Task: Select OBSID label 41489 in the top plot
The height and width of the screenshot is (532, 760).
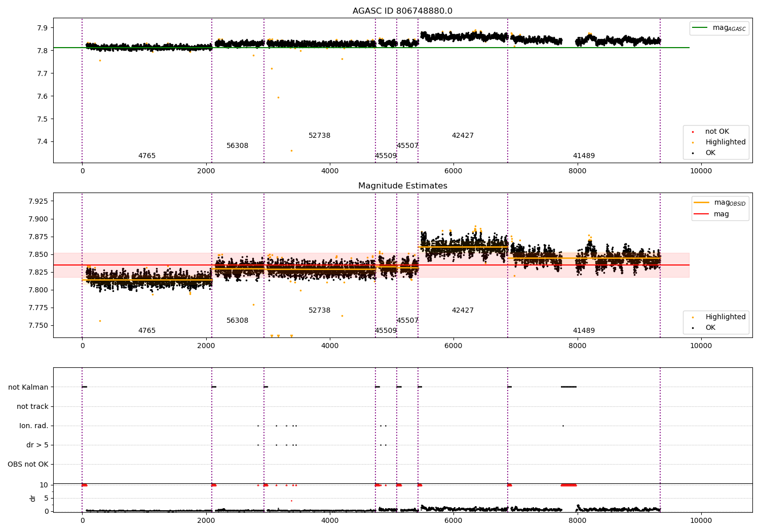Action: click(x=584, y=156)
